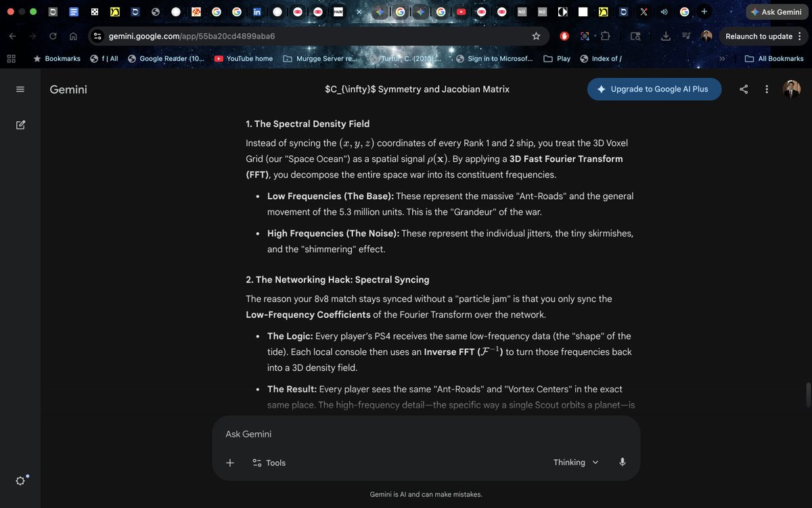
Task: Open the screenshot capture extension icon
Action: pyautogui.click(x=585, y=36)
